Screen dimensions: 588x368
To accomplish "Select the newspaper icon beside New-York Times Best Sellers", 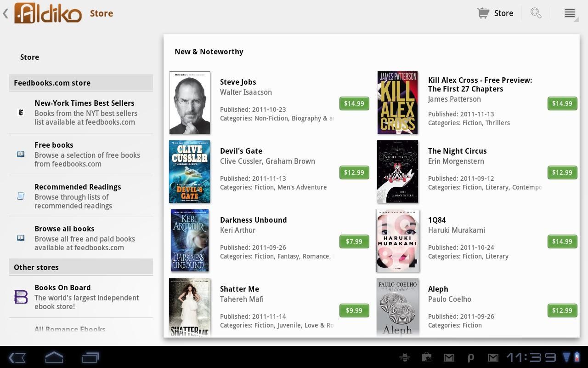I will [x=21, y=112].
